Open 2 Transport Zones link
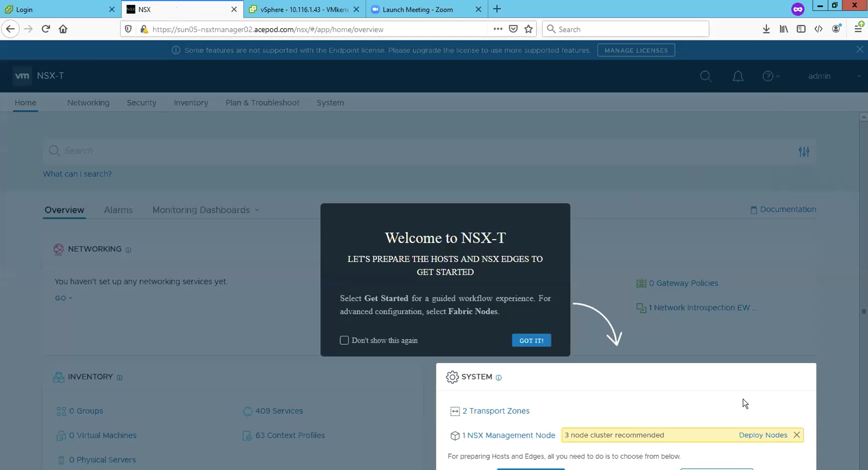Screen dimensions: 868x470 click(x=496, y=411)
